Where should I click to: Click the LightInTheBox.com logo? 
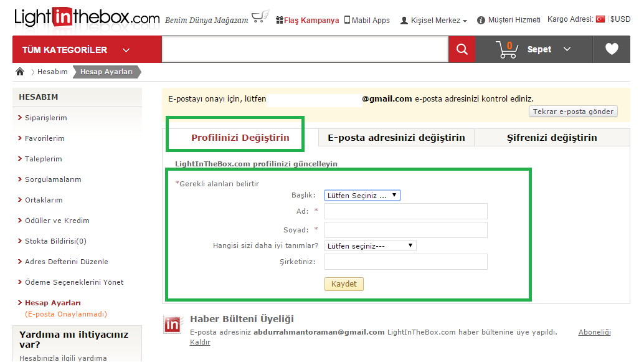click(x=87, y=17)
